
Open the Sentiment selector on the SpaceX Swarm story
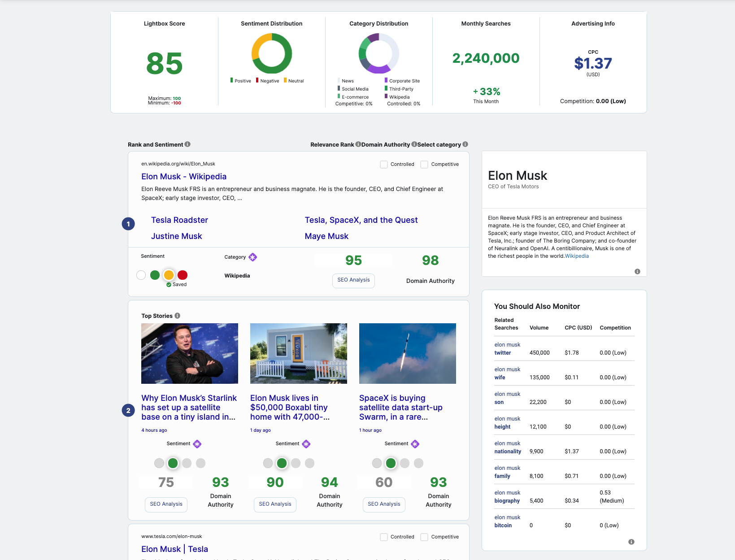pyautogui.click(x=415, y=444)
